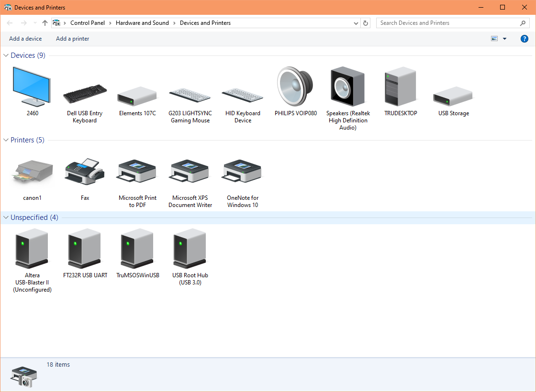Select the USB Storage device icon

(453, 96)
